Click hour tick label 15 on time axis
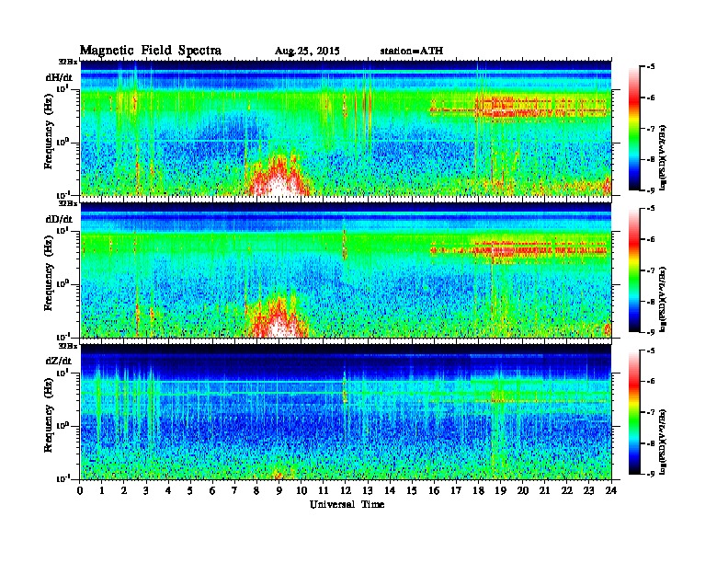 [412, 490]
